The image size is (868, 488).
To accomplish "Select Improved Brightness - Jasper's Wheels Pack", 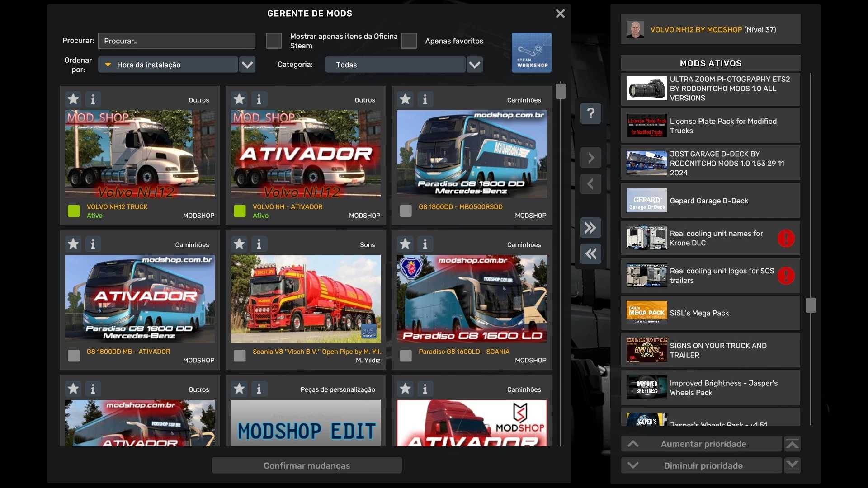I will coord(710,388).
